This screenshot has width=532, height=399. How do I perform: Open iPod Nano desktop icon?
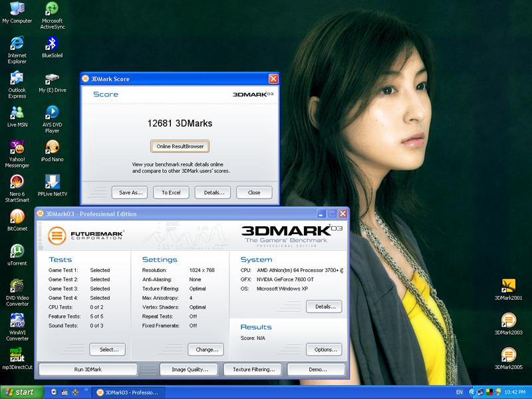[x=53, y=152]
